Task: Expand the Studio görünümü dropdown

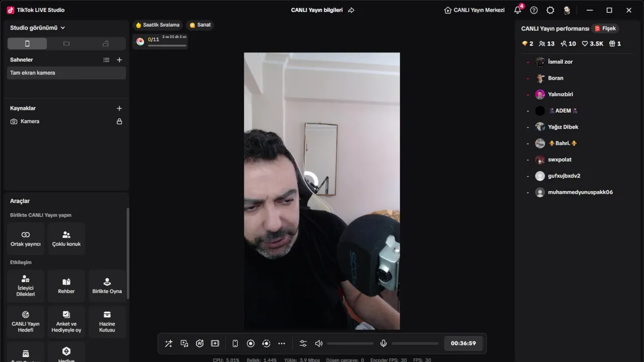Action: tap(38, 28)
